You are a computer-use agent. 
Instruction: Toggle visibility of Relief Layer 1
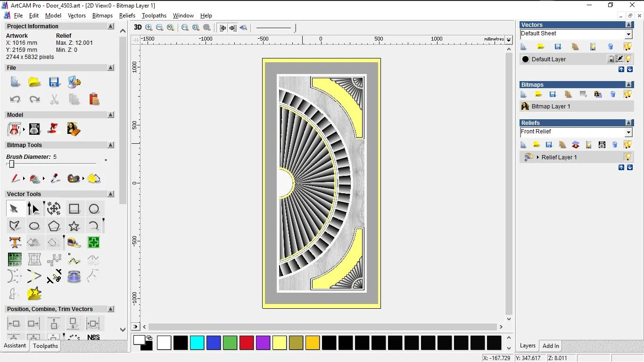(x=628, y=157)
